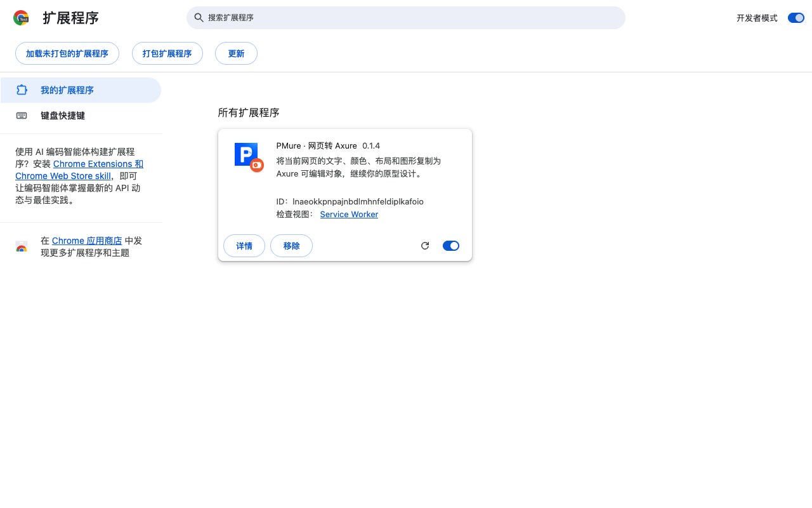Turn off 开发者模式 switch

pos(796,18)
